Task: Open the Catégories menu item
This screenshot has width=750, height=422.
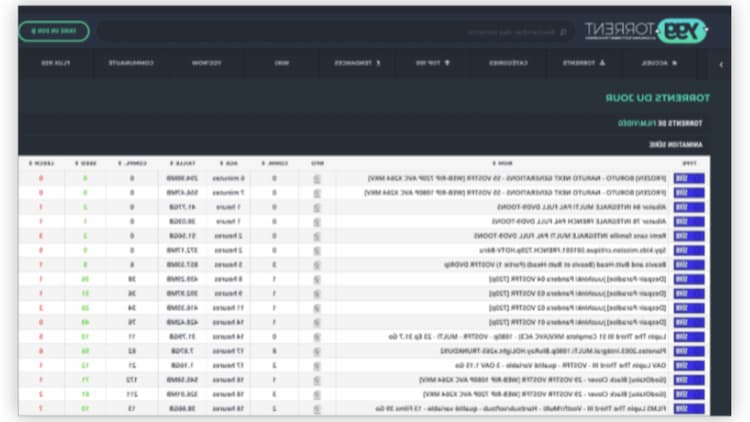Action: pos(508,63)
